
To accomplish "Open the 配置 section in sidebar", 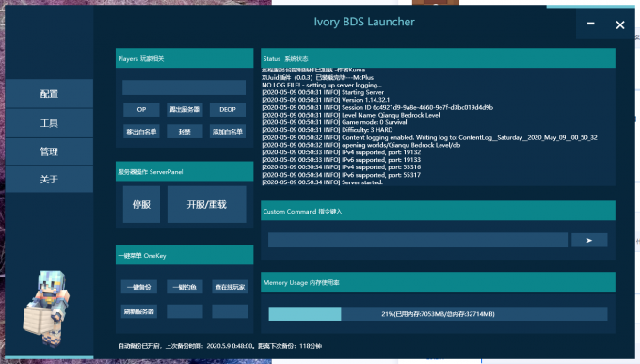I will click(49, 94).
